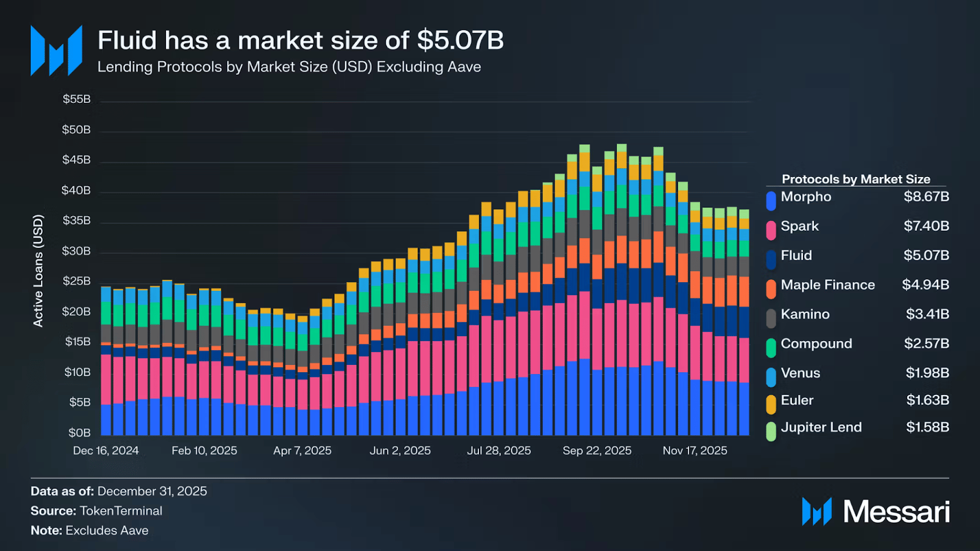The image size is (980, 551).
Task: Click the Dec 16, 2024 axis label
Action: (x=106, y=451)
